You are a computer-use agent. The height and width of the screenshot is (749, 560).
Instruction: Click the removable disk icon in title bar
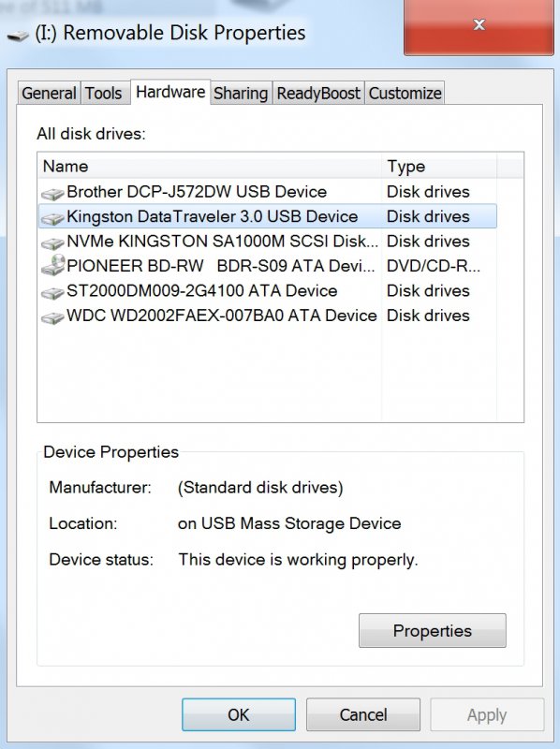[18, 36]
